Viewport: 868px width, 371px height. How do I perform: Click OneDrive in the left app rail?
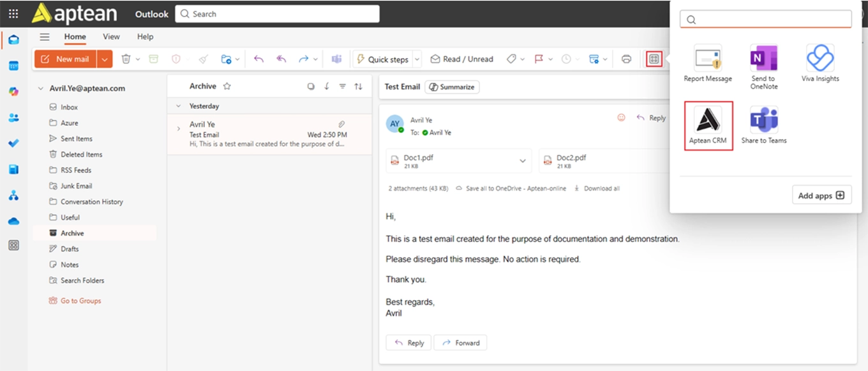[x=13, y=221]
